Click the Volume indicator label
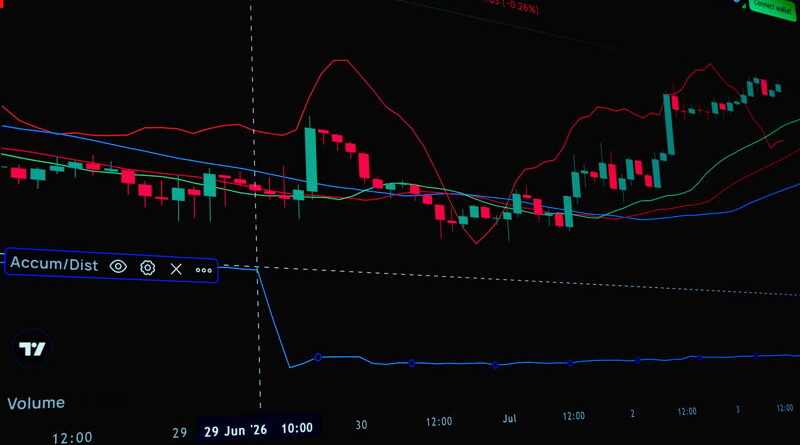Image resolution: width=800 pixels, height=445 pixels. (x=36, y=403)
